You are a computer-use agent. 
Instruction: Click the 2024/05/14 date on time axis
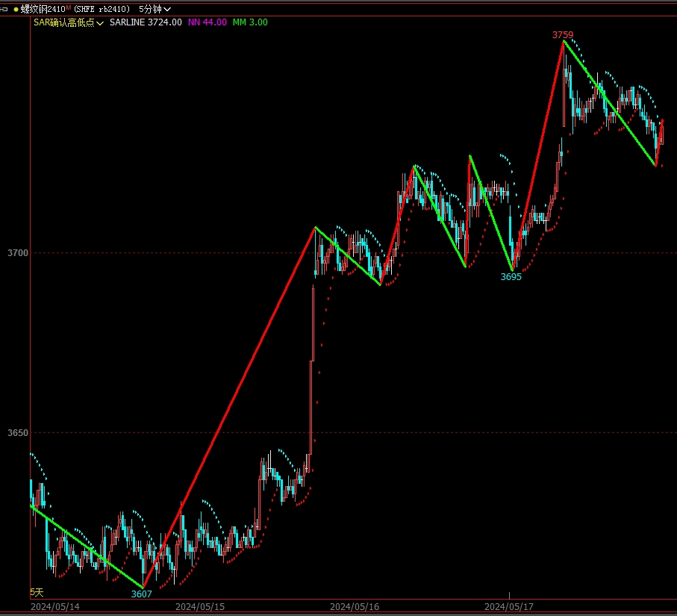tap(53, 607)
